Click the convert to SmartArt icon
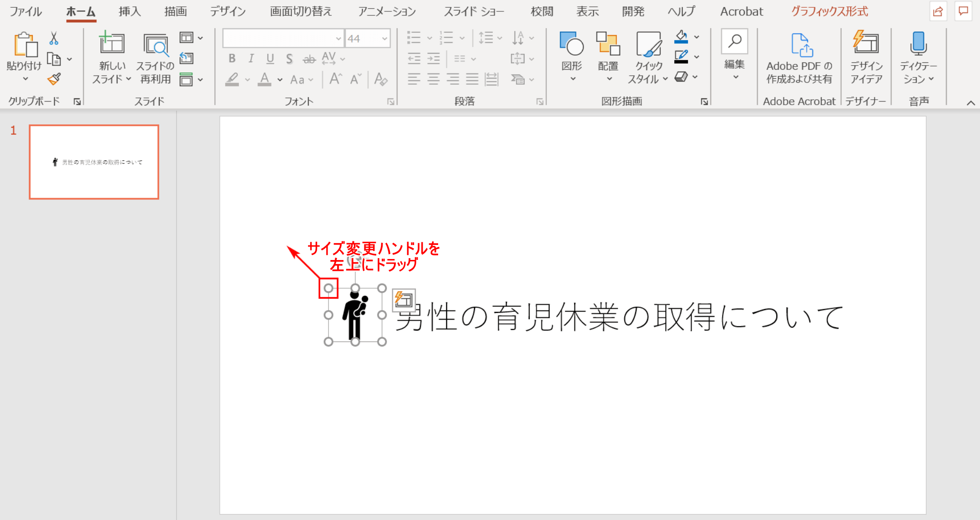Viewport: 980px width, 520px height. click(517, 79)
